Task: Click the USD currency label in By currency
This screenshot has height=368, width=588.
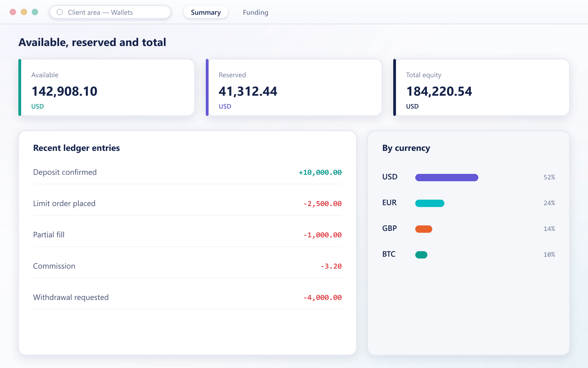Action: [x=390, y=177]
